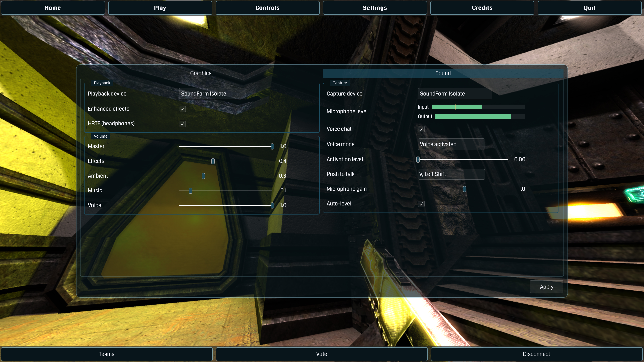The height and width of the screenshot is (362, 644).
Task: Open the Settings menu
Action: click(x=375, y=8)
